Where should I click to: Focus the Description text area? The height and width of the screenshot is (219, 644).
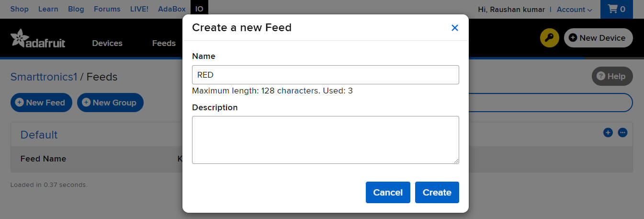point(326,140)
